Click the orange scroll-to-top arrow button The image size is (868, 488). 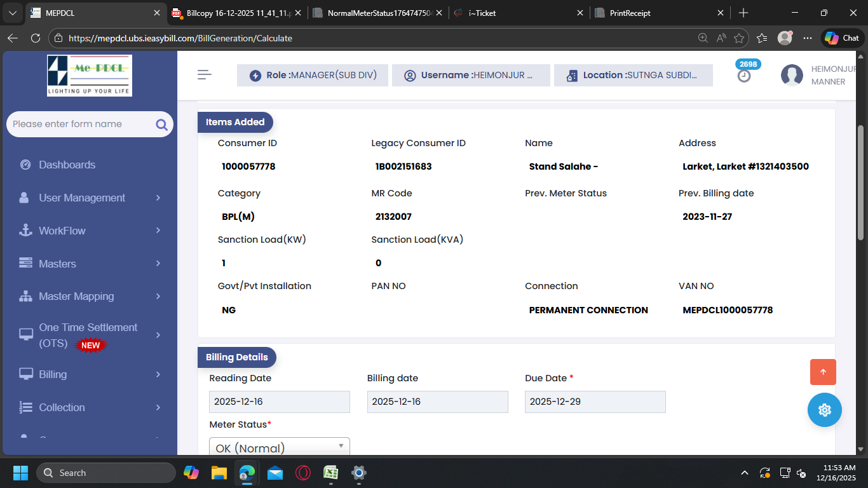(x=823, y=372)
